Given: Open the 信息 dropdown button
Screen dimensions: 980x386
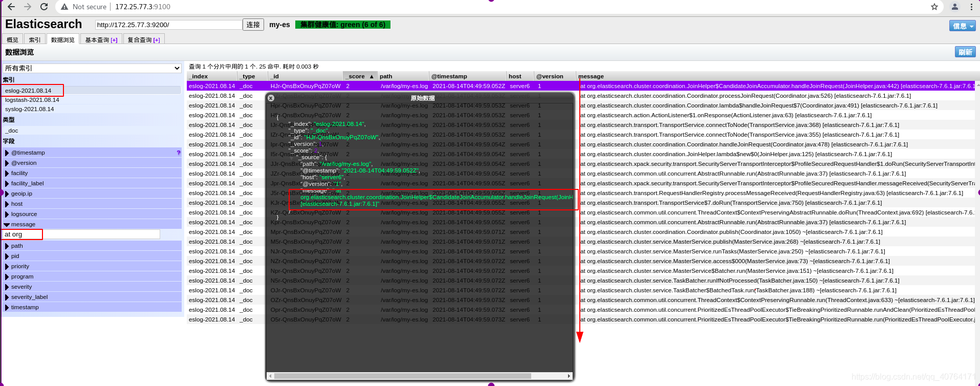Looking at the screenshot, I should coord(962,26).
